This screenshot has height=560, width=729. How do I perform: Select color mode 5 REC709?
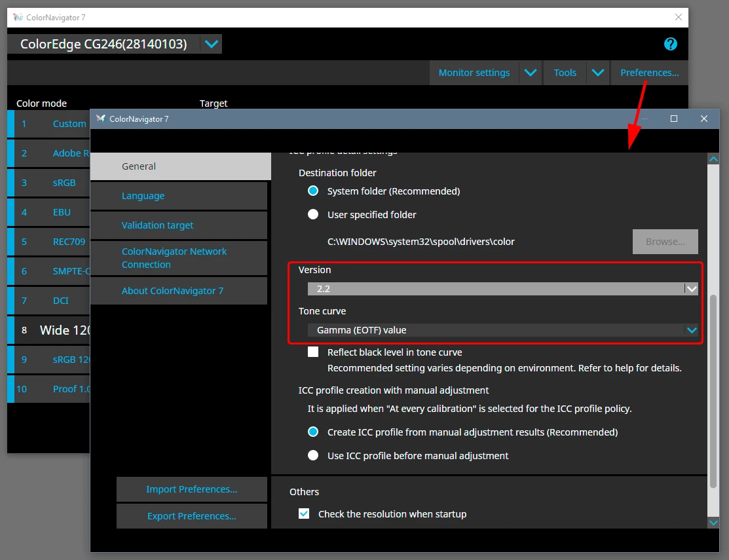pos(48,242)
